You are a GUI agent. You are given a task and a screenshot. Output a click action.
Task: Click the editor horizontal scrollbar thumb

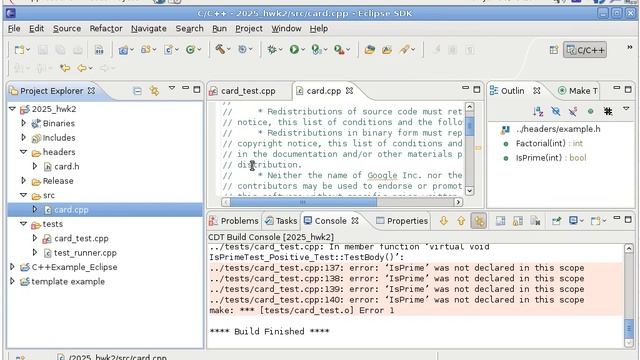[303, 202]
